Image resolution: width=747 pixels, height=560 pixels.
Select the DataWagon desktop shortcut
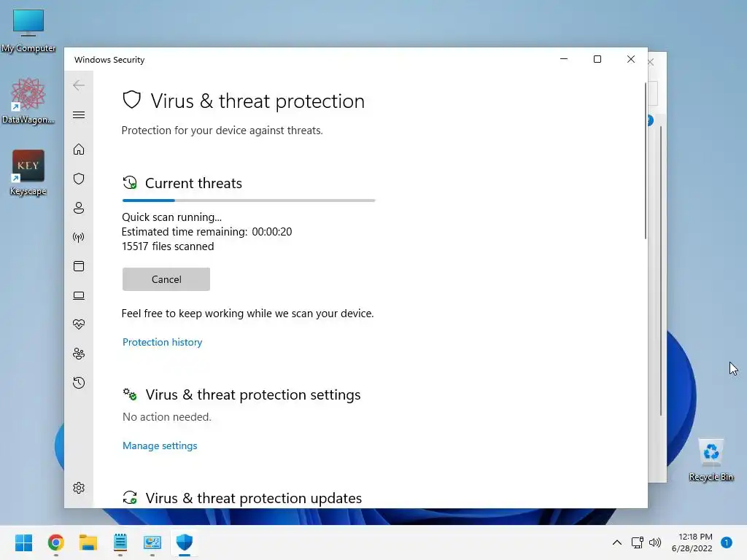point(28,101)
